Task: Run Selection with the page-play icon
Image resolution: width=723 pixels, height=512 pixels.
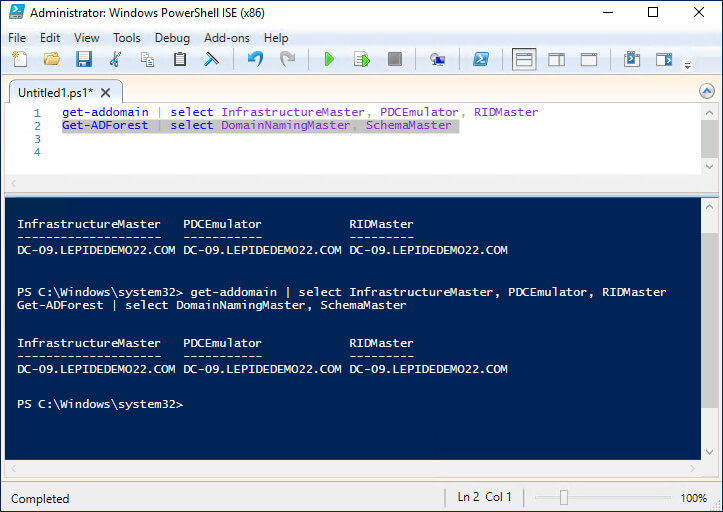Action: 362,59
